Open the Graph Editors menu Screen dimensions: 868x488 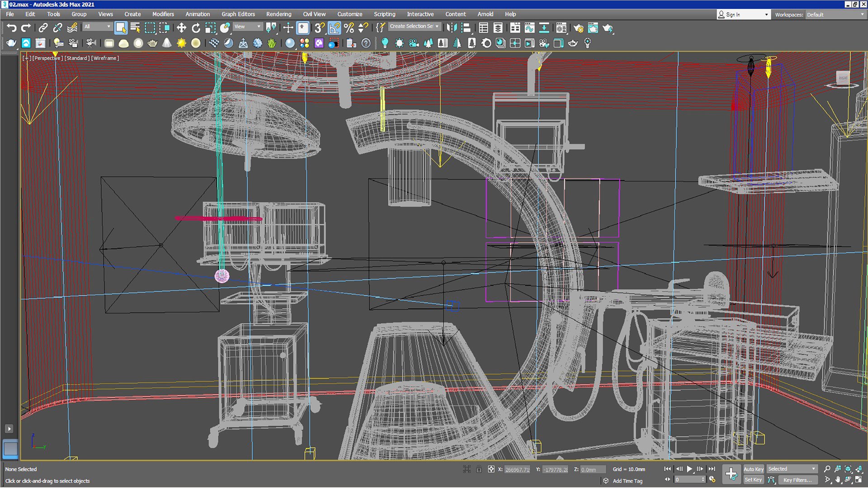coord(238,14)
